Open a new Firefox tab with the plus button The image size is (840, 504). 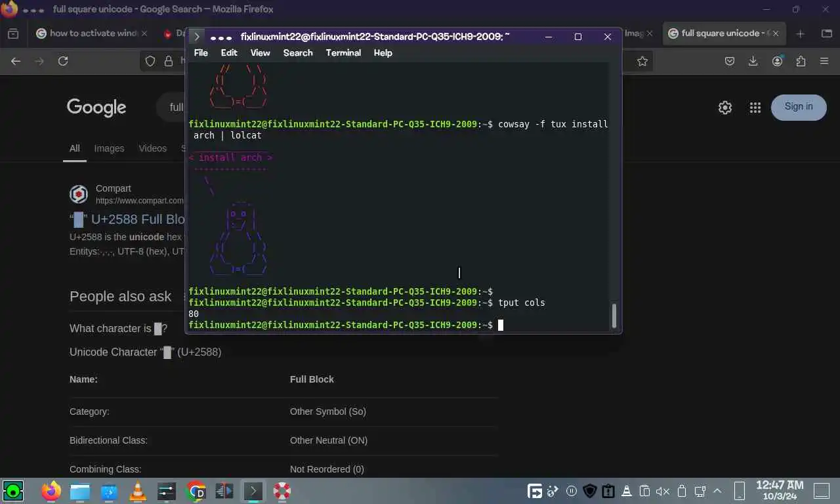(800, 33)
